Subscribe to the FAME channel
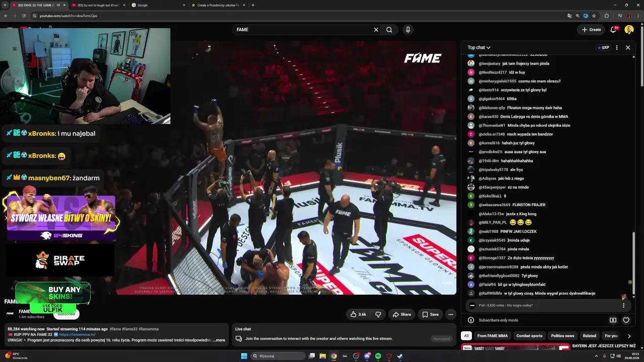 [x=66, y=314]
